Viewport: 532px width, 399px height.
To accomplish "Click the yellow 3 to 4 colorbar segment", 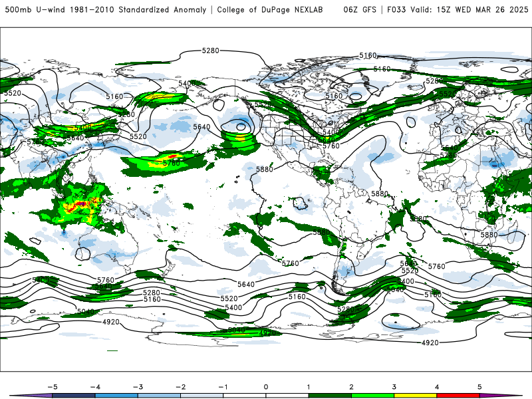I will [415, 396].
